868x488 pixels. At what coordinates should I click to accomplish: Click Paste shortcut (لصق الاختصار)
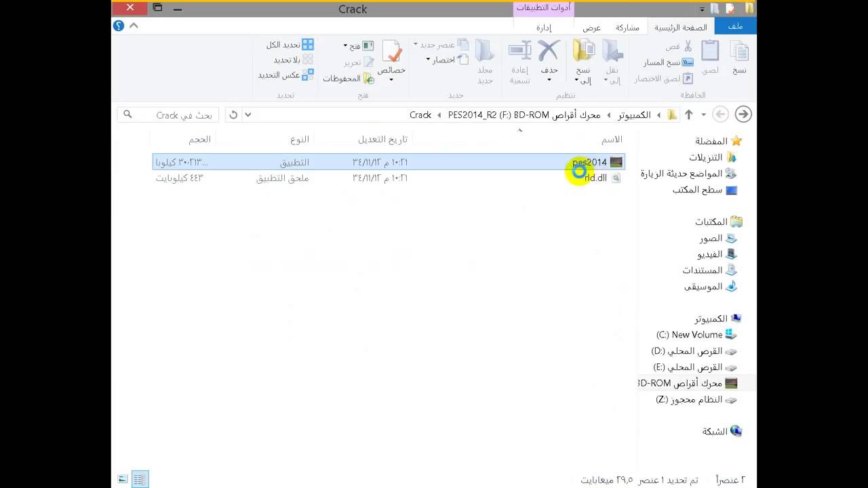(x=664, y=79)
